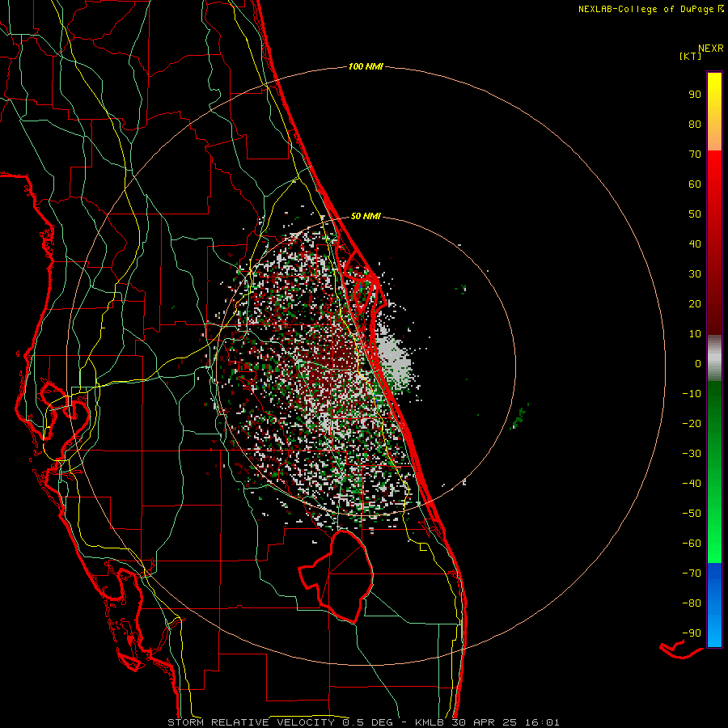The height and width of the screenshot is (728, 728).
Task: Click the green echo streak near 50 NMI ring offshore
Action: (519, 417)
